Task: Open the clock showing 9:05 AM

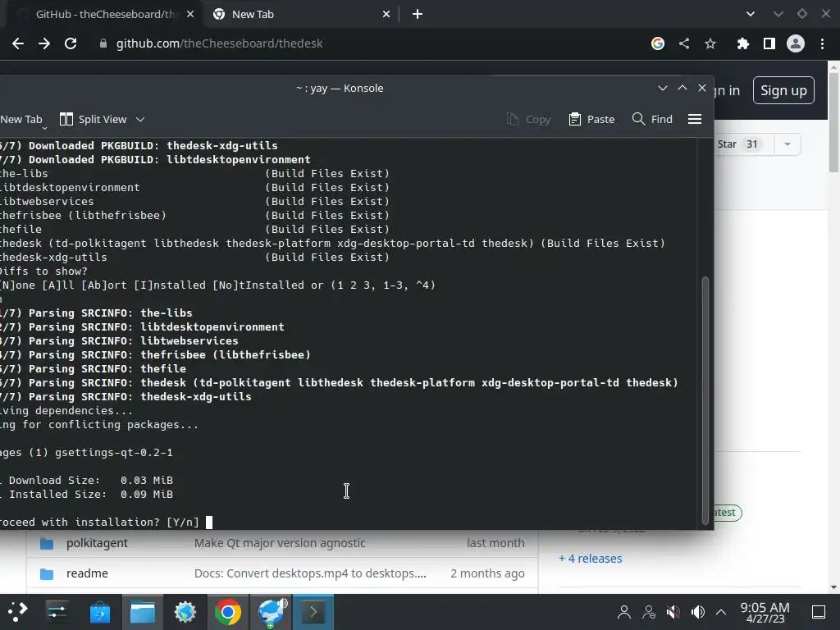Action: tap(765, 612)
